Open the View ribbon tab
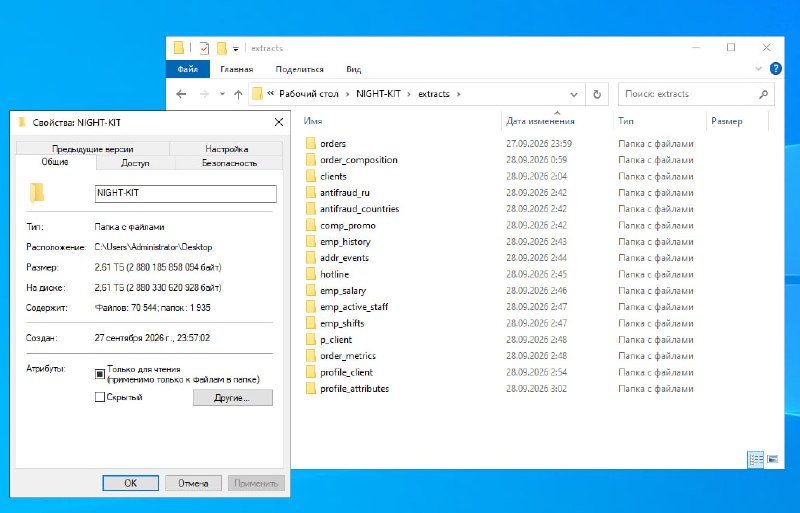800x513 pixels. (x=354, y=69)
